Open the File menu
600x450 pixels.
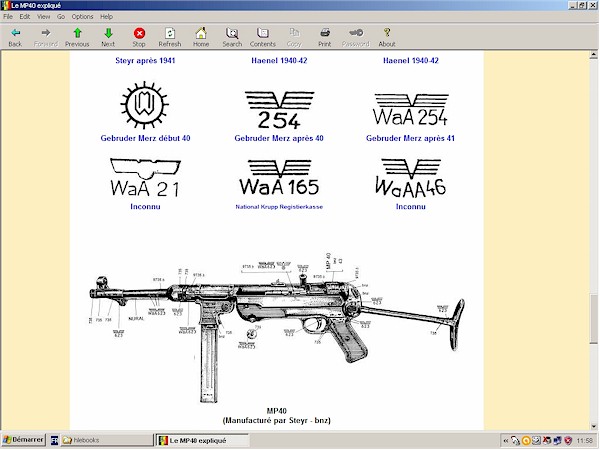point(8,16)
